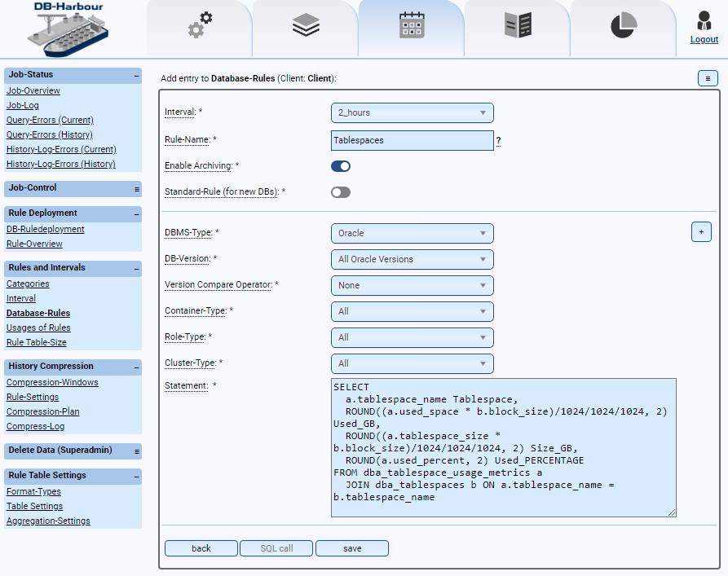Image resolution: width=728 pixels, height=576 pixels.
Task: Click the Rule-Name input field
Action: (412, 140)
